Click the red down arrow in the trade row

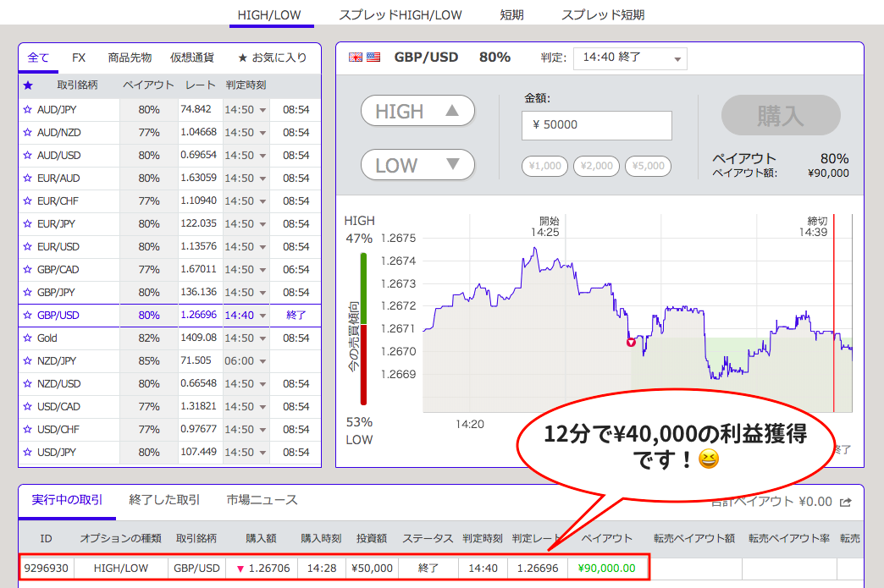[240, 568]
